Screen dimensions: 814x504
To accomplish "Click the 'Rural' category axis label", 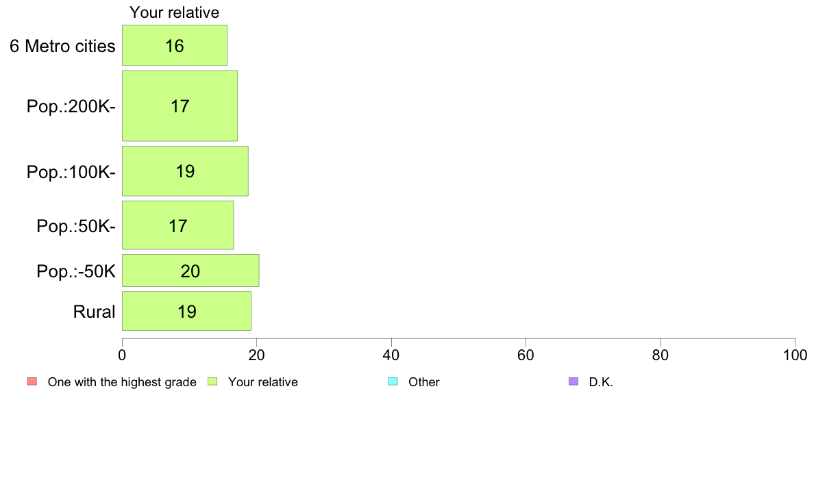I will [x=94, y=312].
